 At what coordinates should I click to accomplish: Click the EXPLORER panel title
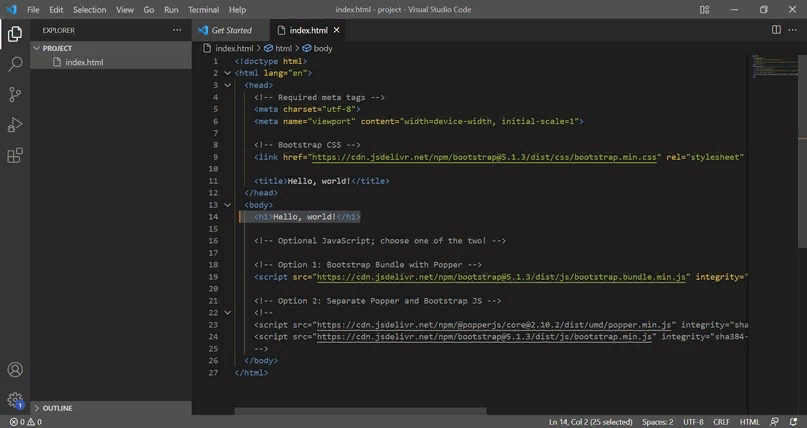59,30
